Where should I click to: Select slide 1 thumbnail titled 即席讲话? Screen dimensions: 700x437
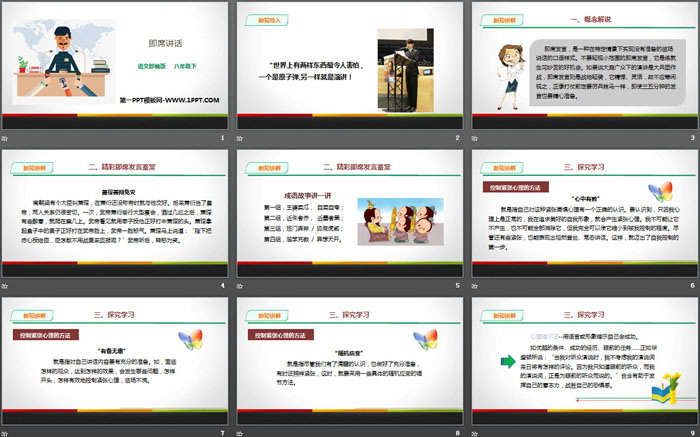[x=115, y=65]
